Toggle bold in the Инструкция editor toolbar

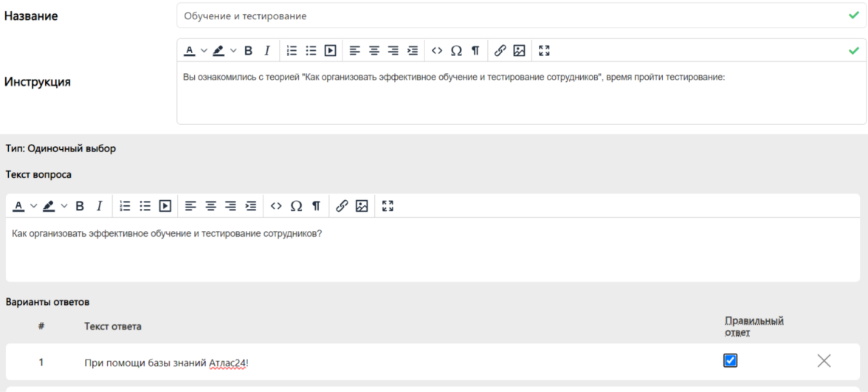click(249, 51)
